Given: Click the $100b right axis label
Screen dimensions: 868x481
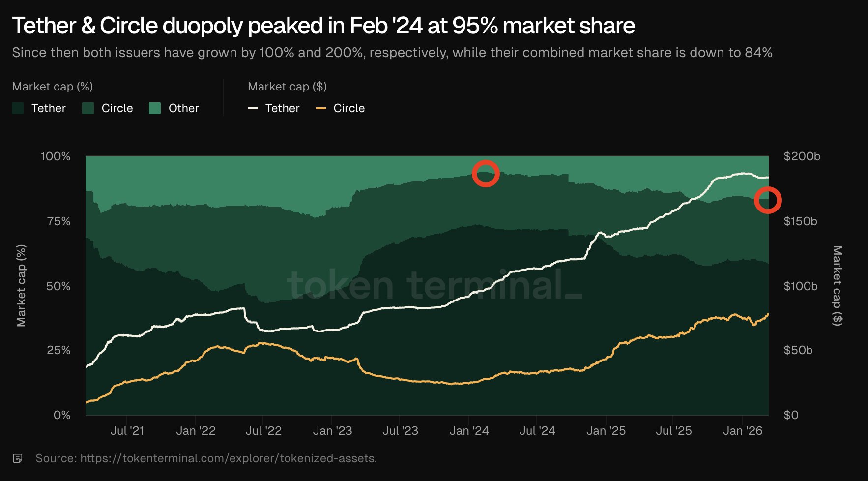Looking at the screenshot, I should [800, 286].
